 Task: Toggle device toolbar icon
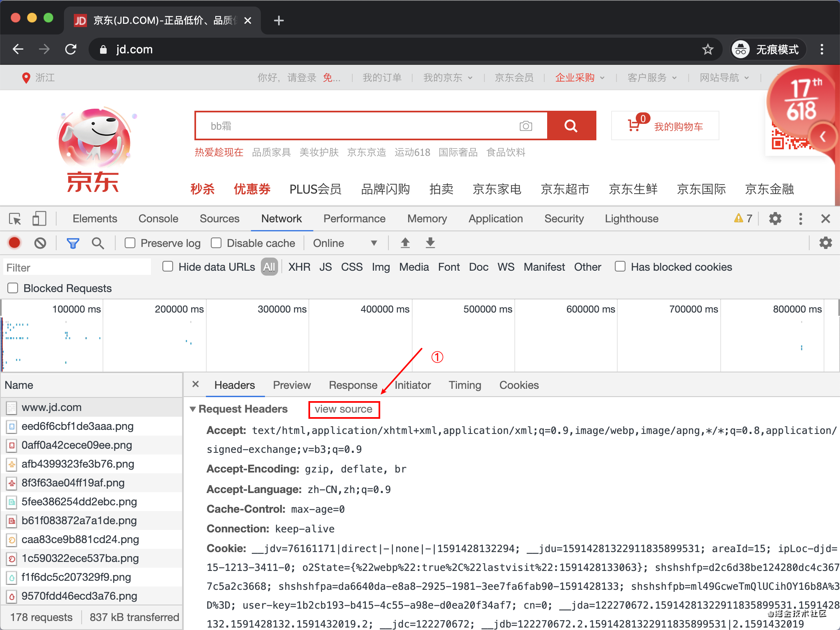pos(39,219)
